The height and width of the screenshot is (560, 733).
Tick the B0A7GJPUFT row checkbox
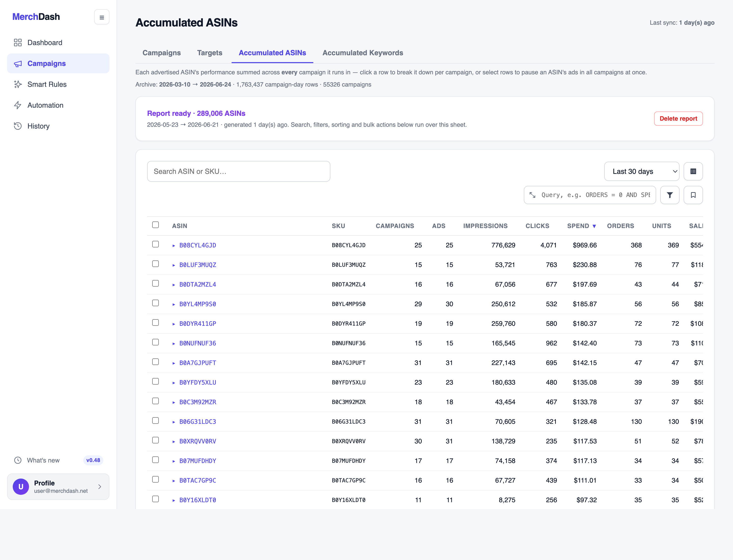[x=155, y=362]
